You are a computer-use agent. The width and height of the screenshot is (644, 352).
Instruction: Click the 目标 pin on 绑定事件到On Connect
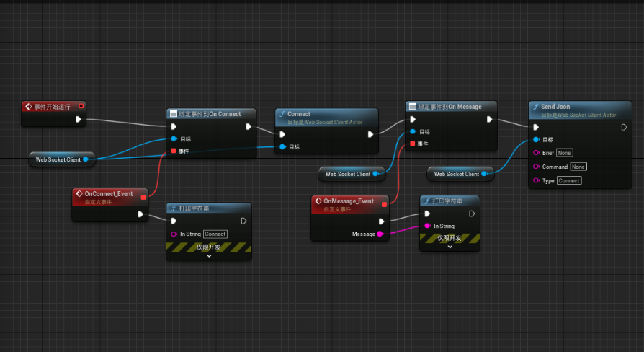pyautogui.click(x=174, y=139)
